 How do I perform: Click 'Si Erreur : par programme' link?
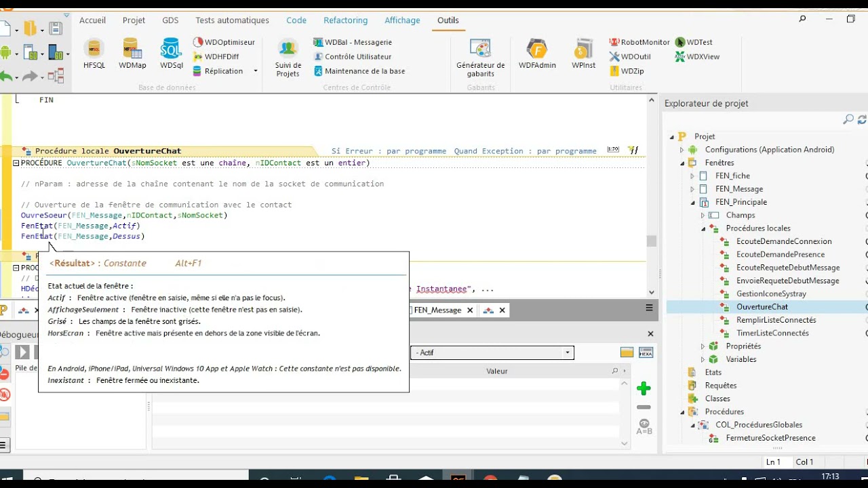tap(389, 151)
